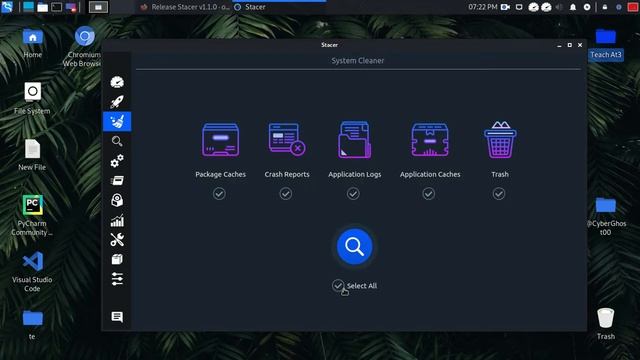Toggle the Trash checkbox in System Cleaner
This screenshot has width=640, height=360.
click(499, 193)
